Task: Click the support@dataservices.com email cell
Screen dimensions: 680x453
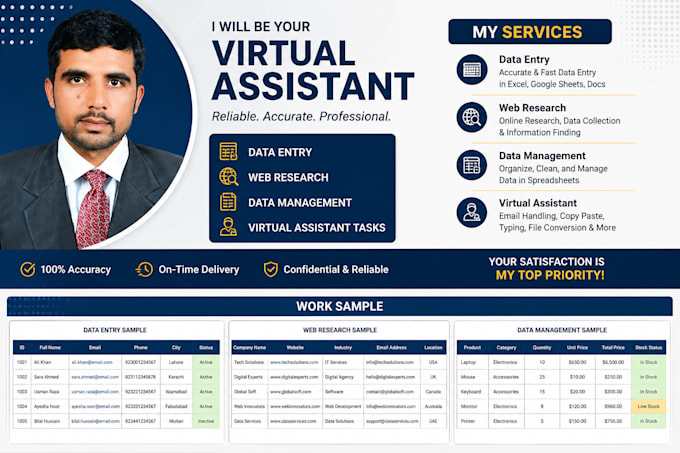Action: (392, 421)
